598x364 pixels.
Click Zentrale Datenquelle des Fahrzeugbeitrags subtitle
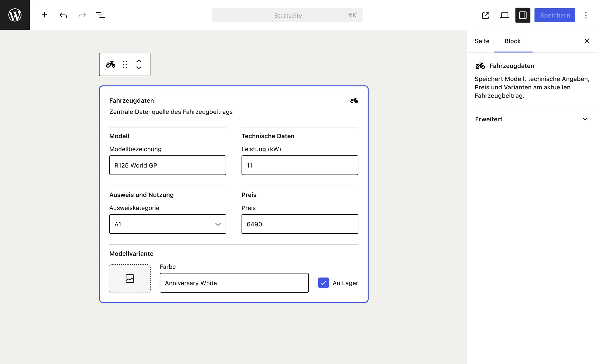[x=171, y=112]
